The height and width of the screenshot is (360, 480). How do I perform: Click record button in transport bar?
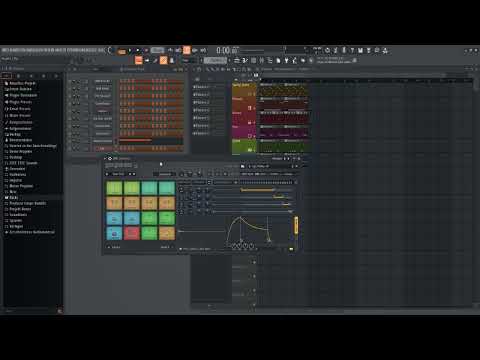point(146,51)
